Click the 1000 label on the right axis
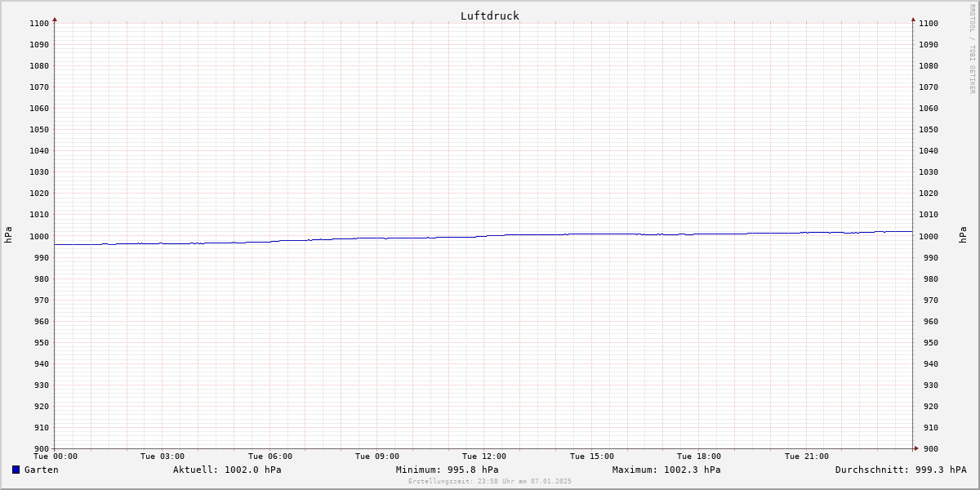 click(x=929, y=237)
